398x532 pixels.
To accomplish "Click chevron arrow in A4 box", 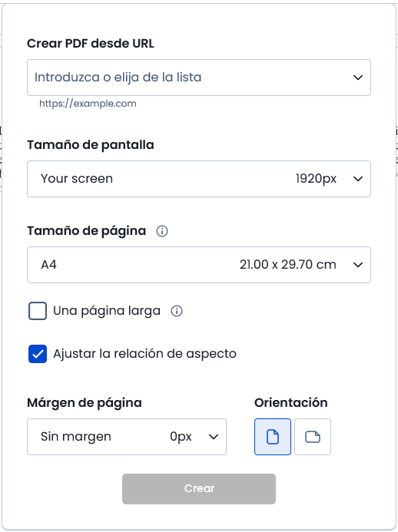I will (358, 265).
